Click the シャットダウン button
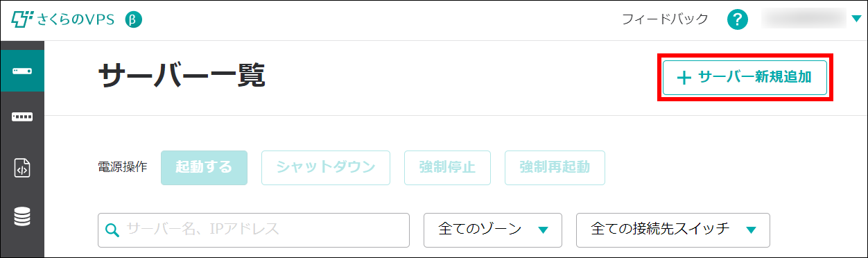868x258 pixels. click(326, 168)
